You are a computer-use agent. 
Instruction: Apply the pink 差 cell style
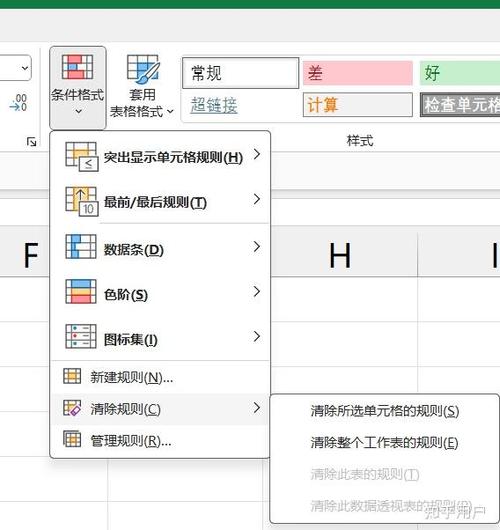click(x=358, y=73)
